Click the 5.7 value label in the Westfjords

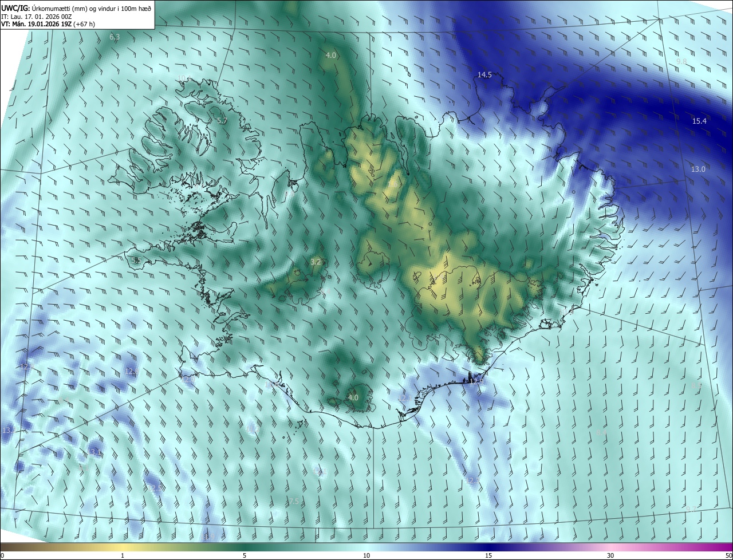[x=222, y=121]
